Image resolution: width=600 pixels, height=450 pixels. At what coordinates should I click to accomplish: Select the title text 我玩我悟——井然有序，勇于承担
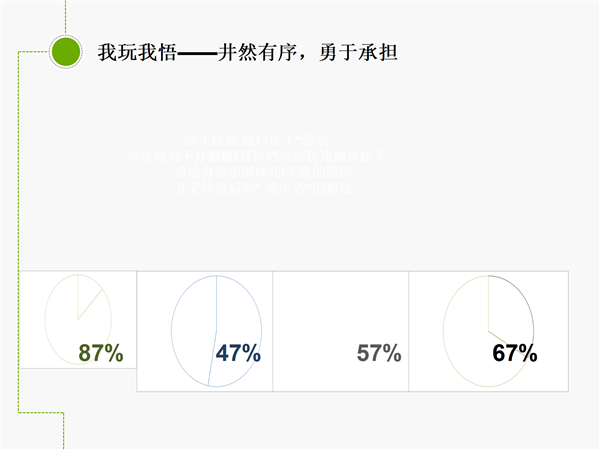(x=248, y=52)
